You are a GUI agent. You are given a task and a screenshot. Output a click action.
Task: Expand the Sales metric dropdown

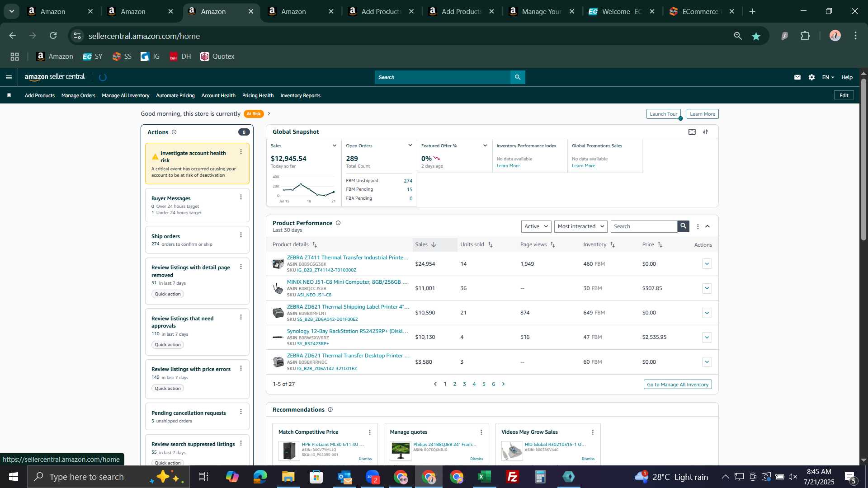[x=335, y=146]
